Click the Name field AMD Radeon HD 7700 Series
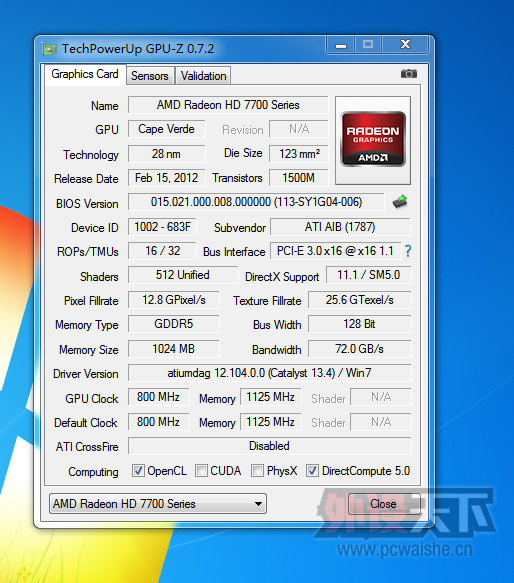The width and height of the screenshot is (514, 583). pos(228,105)
